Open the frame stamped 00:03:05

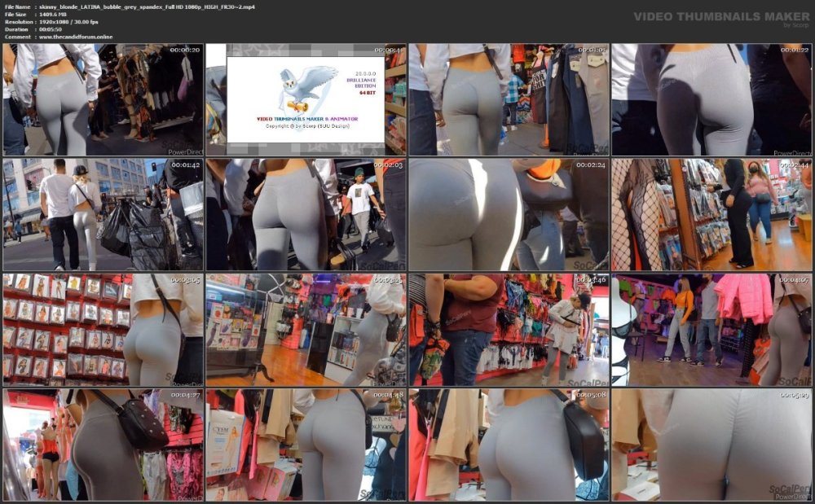pyautogui.click(x=103, y=330)
